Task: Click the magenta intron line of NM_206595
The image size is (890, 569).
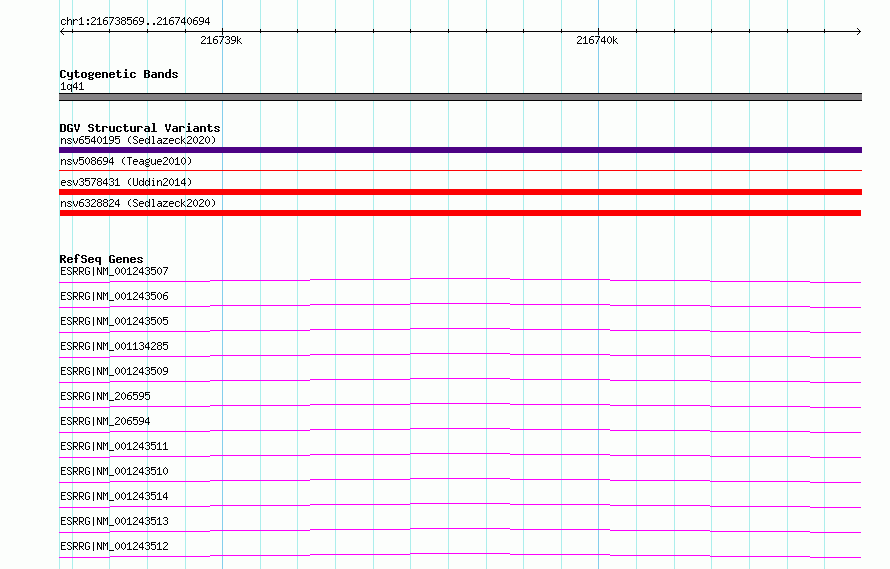Action: 460,405
